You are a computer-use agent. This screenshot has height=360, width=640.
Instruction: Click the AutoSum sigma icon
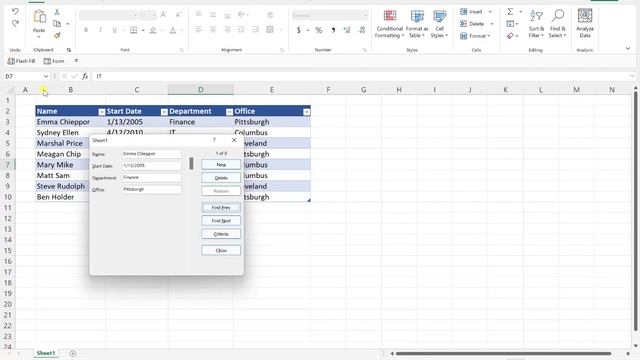(510, 11)
